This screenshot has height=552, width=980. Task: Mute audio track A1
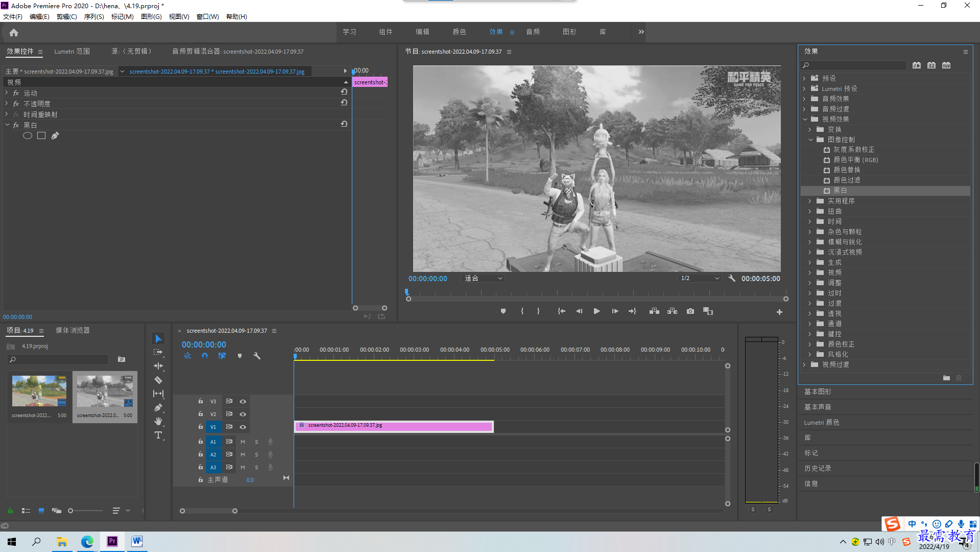click(x=243, y=442)
